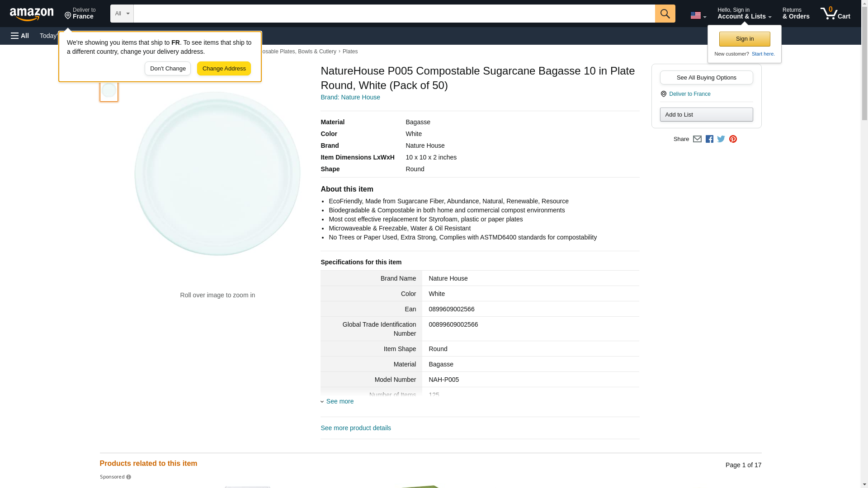Image resolution: width=868 pixels, height=488 pixels.
Task: Expand the Account & Lists menu
Action: pyautogui.click(x=744, y=14)
